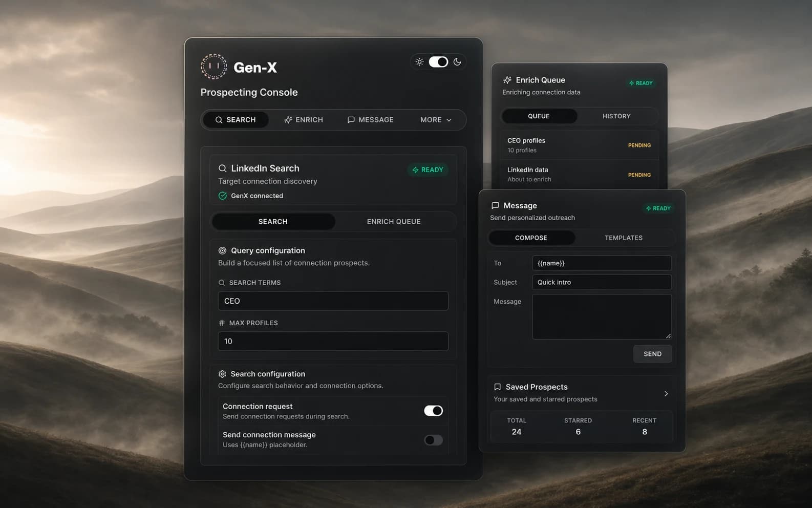Click the resize handle of the Message textarea
The image size is (812, 508).
coord(668,336)
